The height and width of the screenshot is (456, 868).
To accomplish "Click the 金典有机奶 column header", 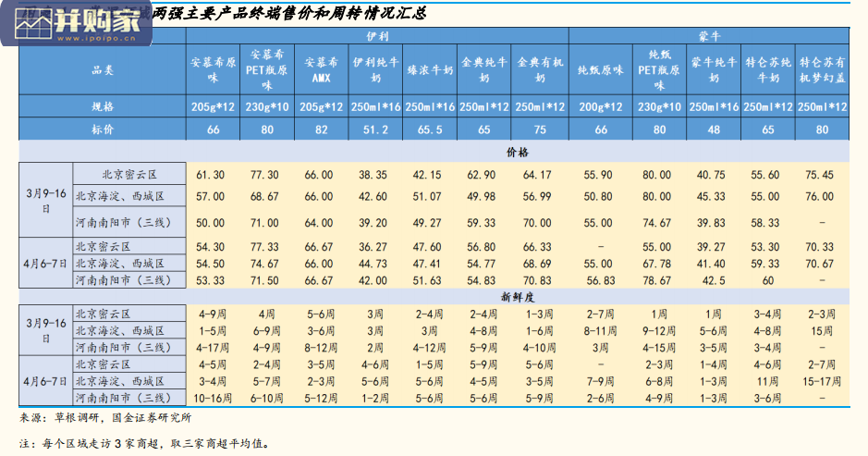I will pos(540,69).
